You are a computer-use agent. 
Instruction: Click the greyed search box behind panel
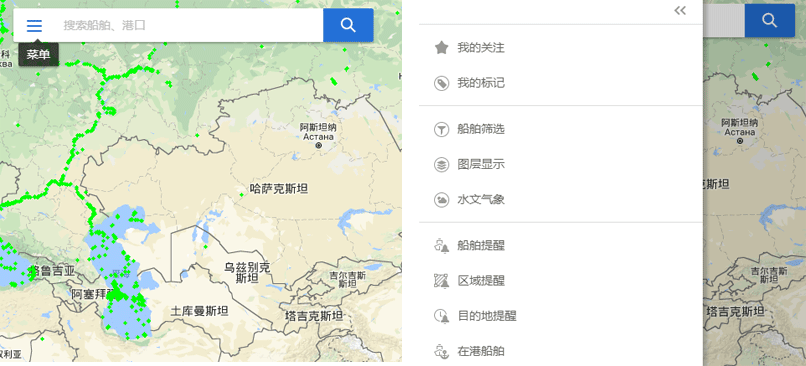tap(724, 21)
